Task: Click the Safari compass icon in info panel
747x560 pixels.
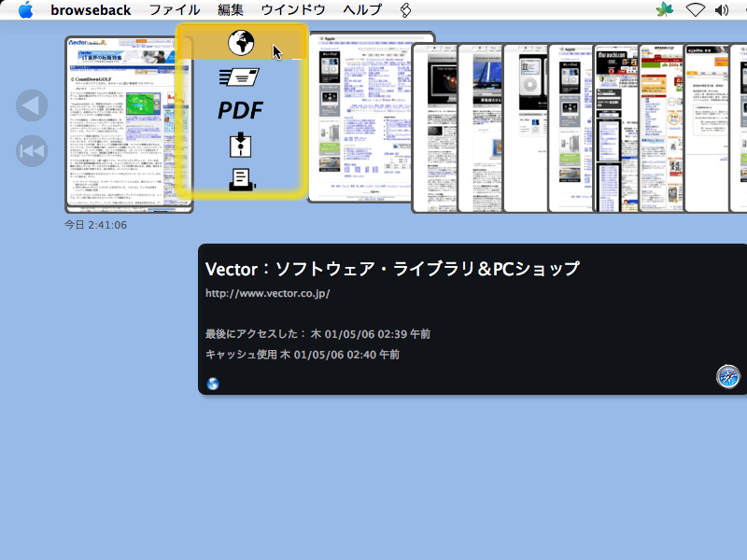Action: tap(728, 377)
